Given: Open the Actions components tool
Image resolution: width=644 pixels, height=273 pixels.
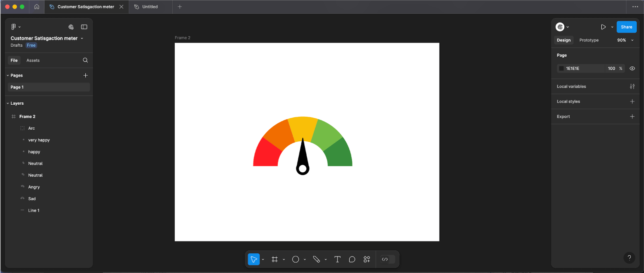Looking at the screenshot, I should [367, 259].
